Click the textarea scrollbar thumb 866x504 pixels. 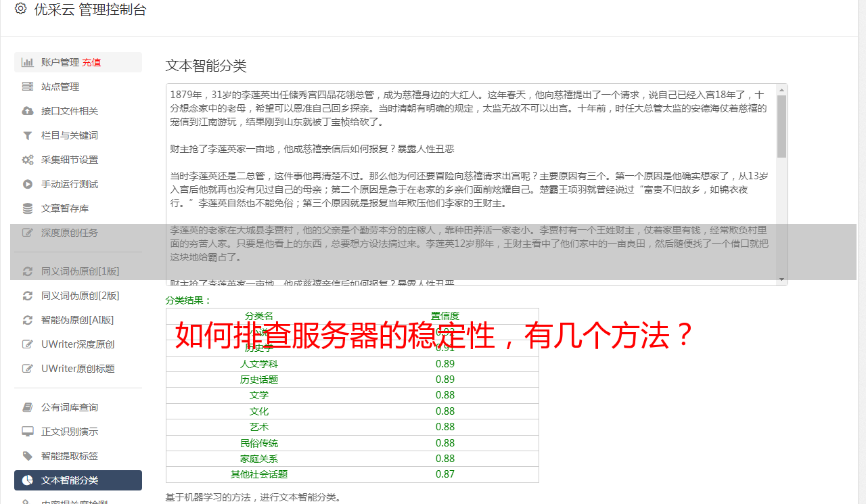782,127
